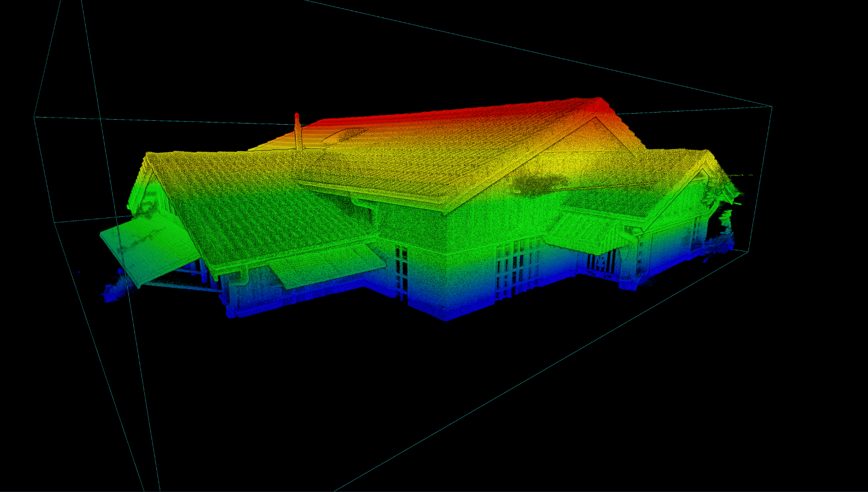The image size is (868, 492).
Task: Click the bounding box top-right corner
Action: point(772,107)
